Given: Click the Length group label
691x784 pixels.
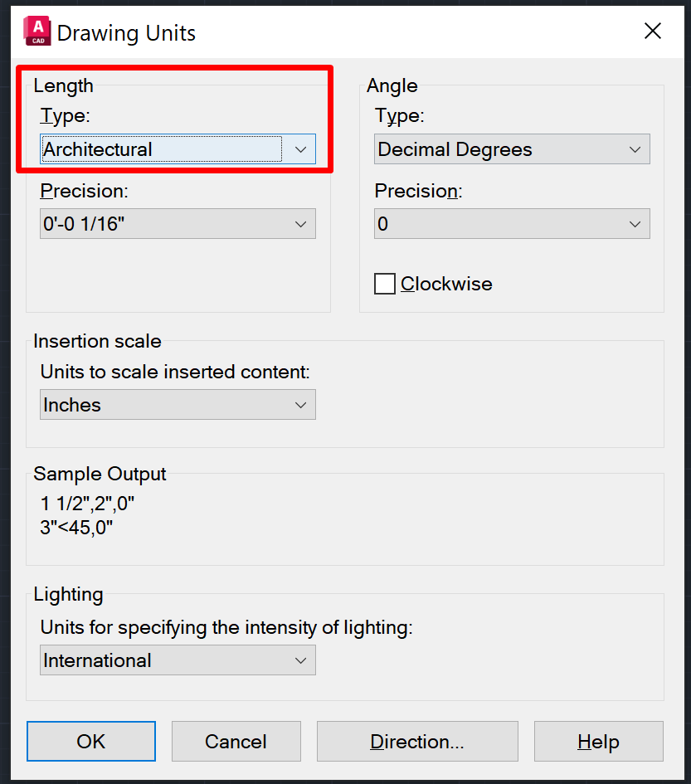Looking at the screenshot, I should click(x=64, y=85).
